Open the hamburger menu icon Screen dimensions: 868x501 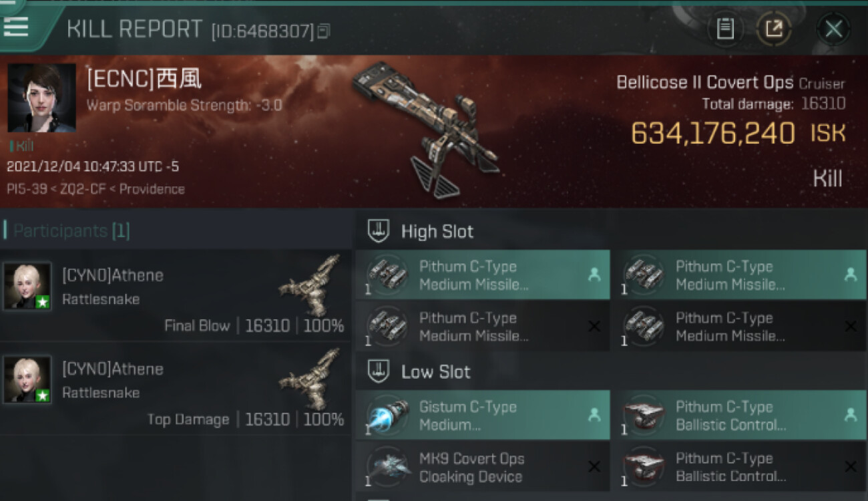click(x=16, y=26)
